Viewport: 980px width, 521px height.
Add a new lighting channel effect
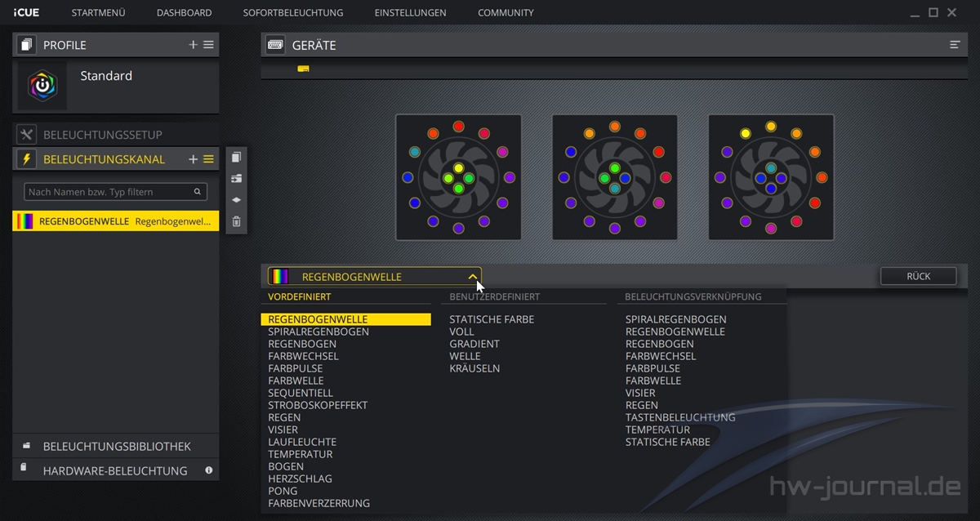pos(194,159)
